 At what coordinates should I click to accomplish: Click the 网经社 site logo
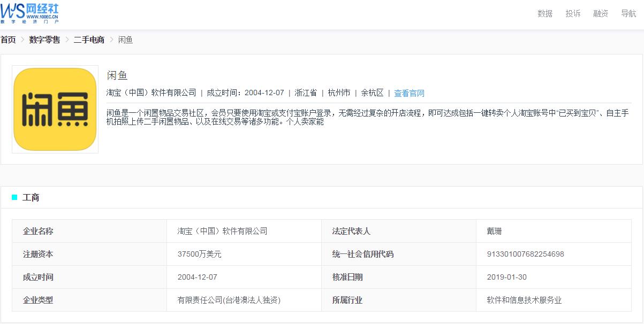[x=31, y=14]
